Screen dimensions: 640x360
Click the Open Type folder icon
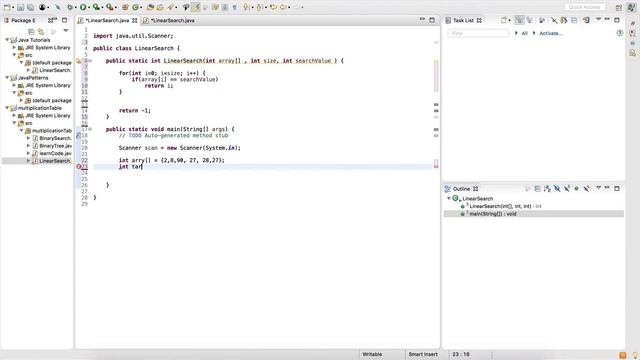point(150,7)
